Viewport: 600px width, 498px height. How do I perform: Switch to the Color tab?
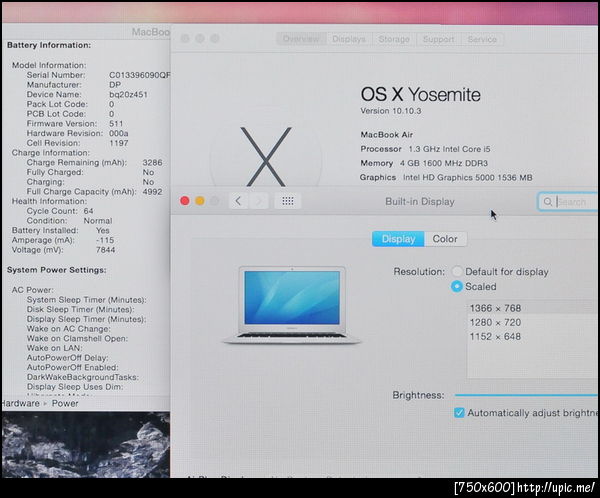(445, 239)
